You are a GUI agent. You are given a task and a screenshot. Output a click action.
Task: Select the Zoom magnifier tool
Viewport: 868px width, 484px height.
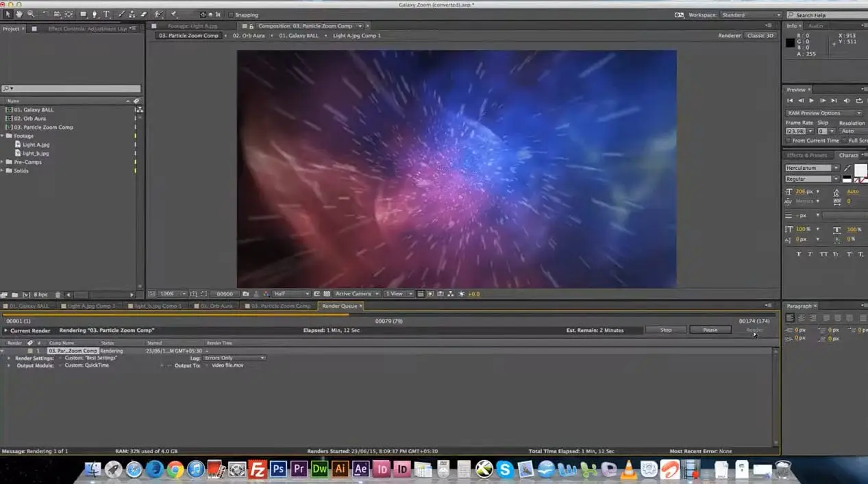[31, 14]
